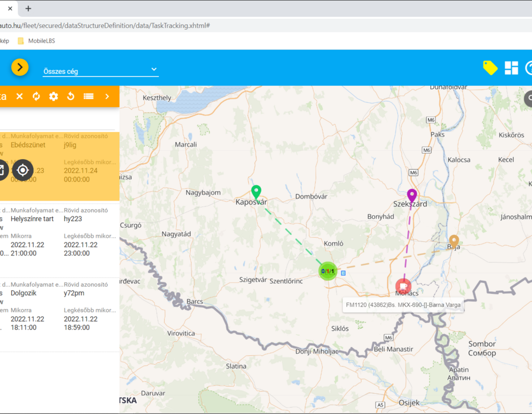Click the 23:00:00 deadline of Helyszínre tart
Viewport: 532px width, 414px height.
click(77, 254)
